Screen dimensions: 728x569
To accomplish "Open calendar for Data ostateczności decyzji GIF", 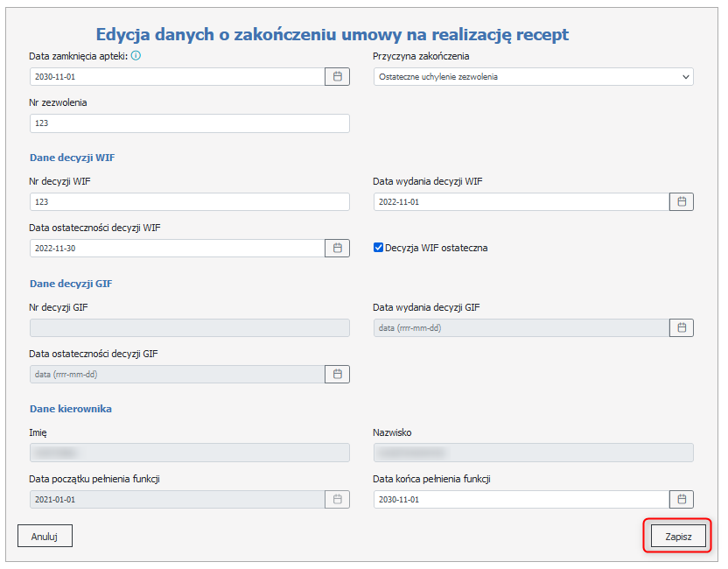I will click(338, 375).
